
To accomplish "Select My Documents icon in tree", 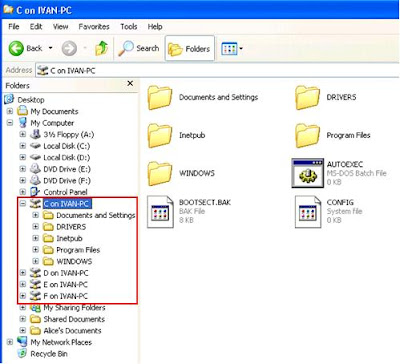I will (22, 111).
